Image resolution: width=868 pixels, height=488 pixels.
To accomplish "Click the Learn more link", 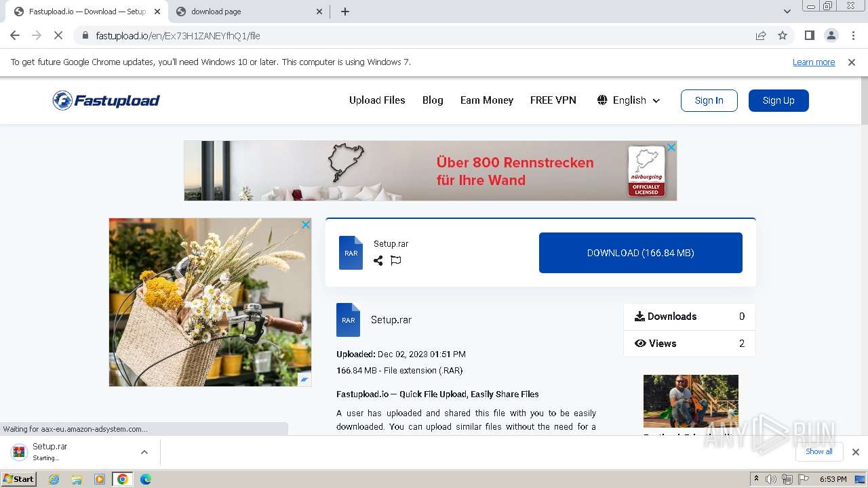I will (x=814, y=62).
